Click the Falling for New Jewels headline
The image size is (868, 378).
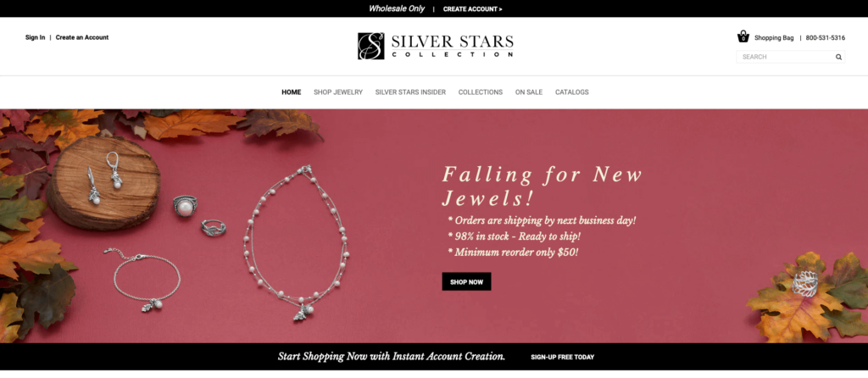[542, 186]
